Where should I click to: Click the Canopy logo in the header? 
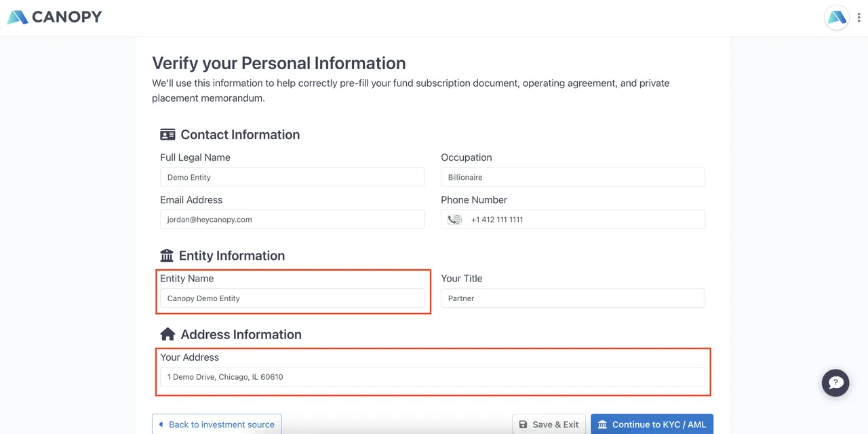pyautogui.click(x=55, y=17)
